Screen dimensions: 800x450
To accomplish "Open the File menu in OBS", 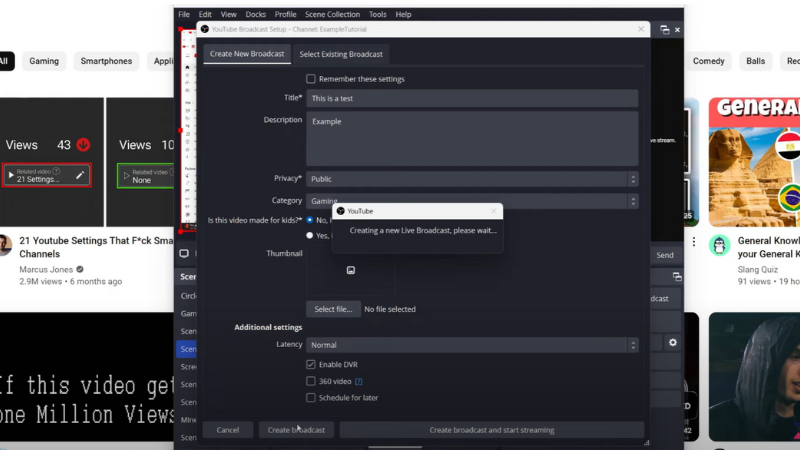I will (184, 14).
